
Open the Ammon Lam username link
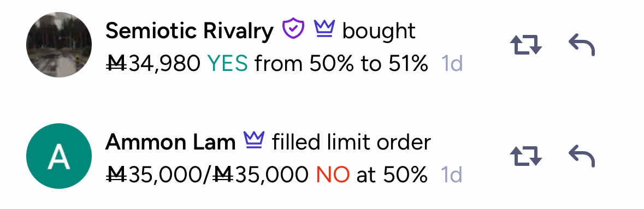(170, 142)
